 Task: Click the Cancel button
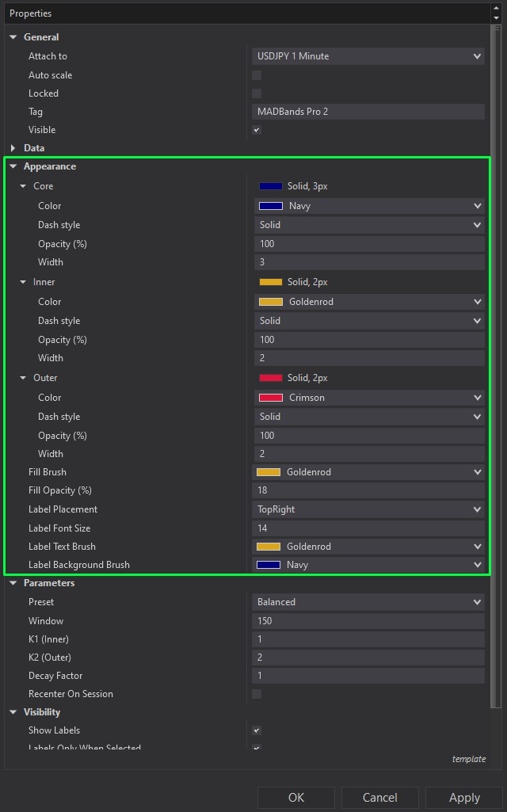380,797
